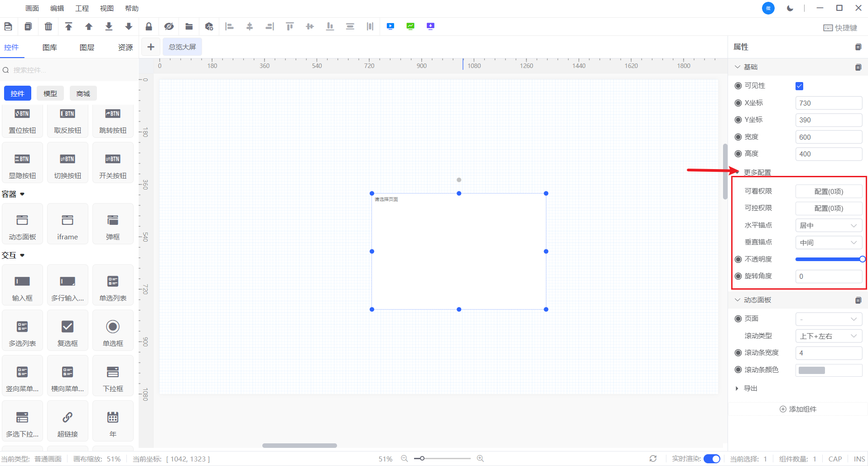
Task: Click the hide visibility eye-slash icon
Action: 169,27
